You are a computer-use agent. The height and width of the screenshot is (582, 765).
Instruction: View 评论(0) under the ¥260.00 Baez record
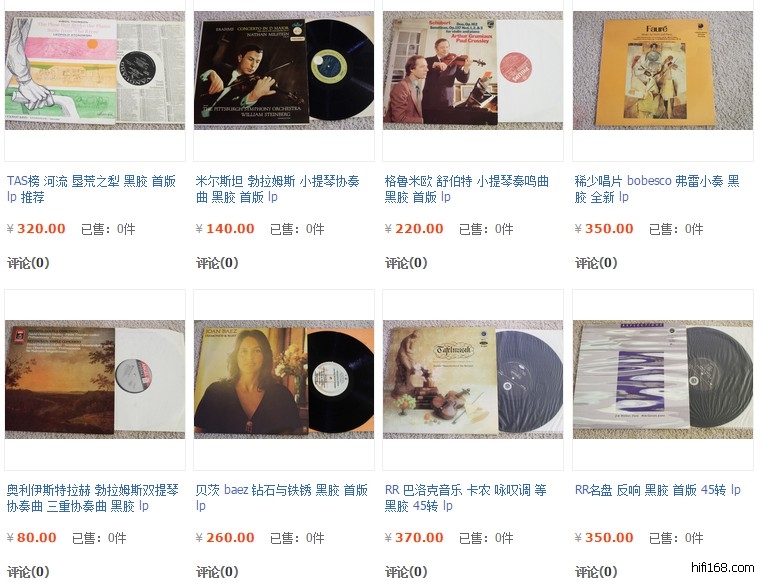[217, 572]
